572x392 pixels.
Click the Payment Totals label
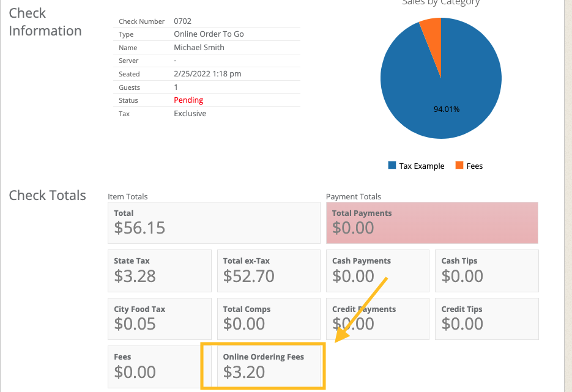click(354, 196)
